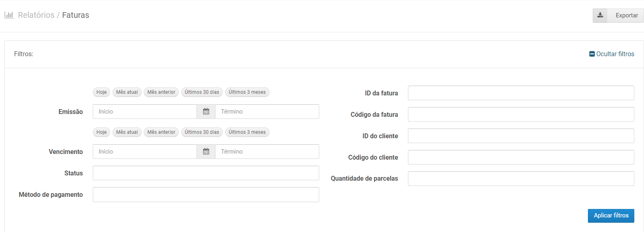Viewport: 644px width, 232px height.
Task: Select Hoje preset for Emissão
Action: (x=102, y=92)
